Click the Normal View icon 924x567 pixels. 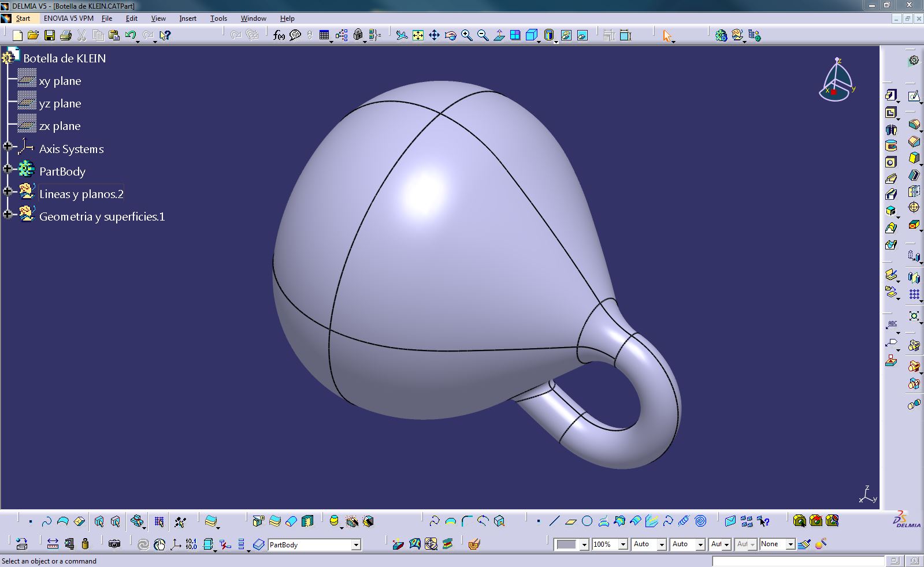(x=499, y=35)
